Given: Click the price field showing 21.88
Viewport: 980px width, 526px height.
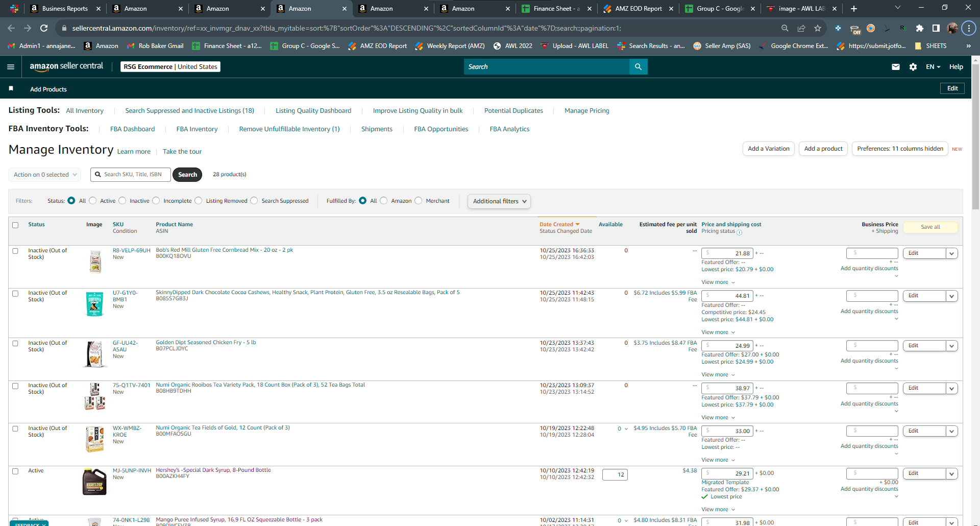Looking at the screenshot, I should [x=727, y=253].
